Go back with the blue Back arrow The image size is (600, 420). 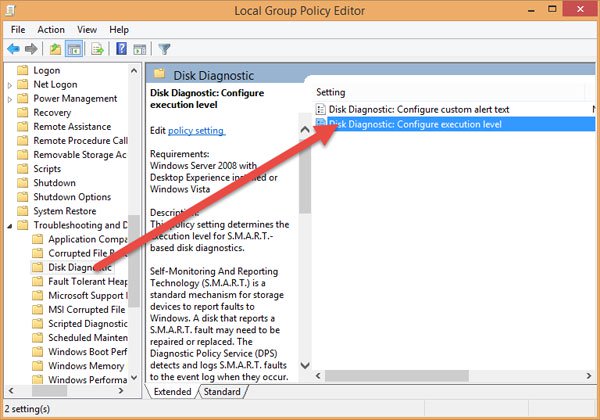(x=13, y=49)
